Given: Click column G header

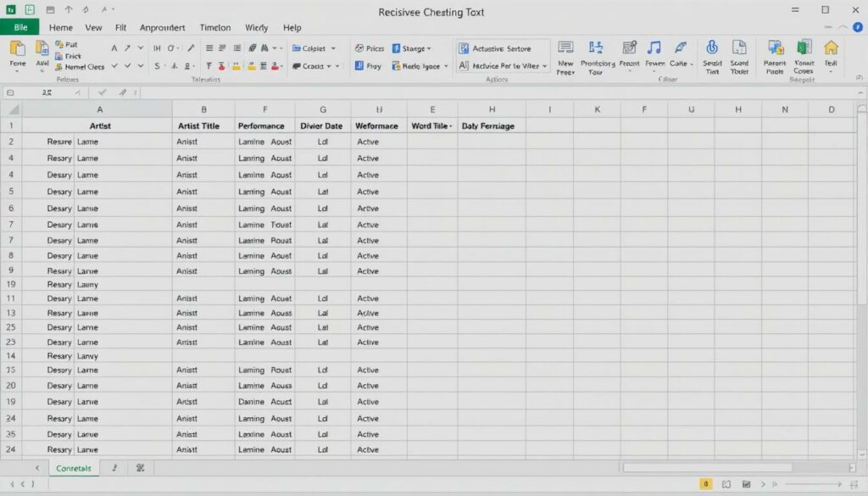Looking at the screenshot, I should pyautogui.click(x=323, y=109).
